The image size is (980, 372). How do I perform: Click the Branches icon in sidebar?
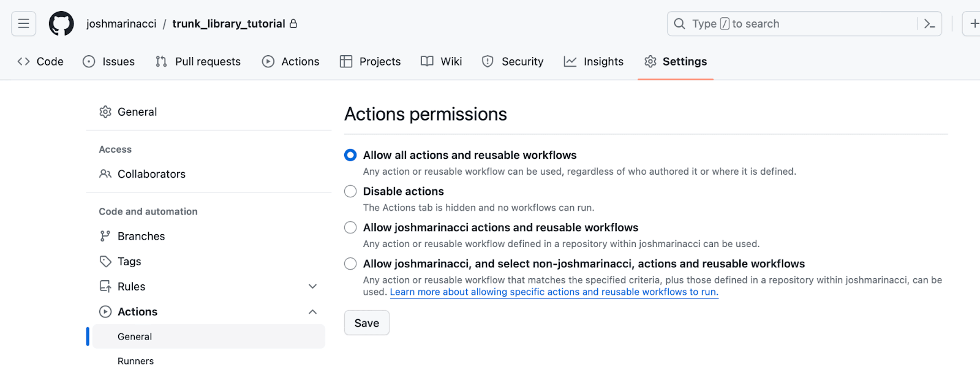click(x=105, y=236)
